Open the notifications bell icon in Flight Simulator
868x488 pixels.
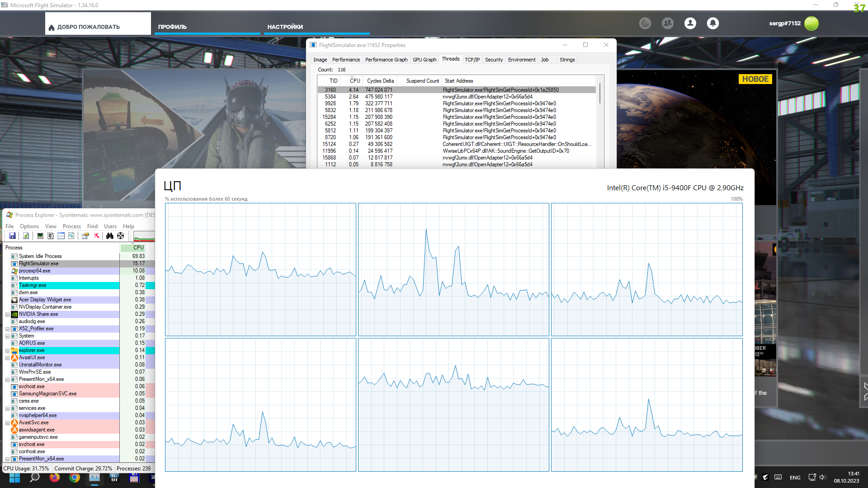point(713,23)
